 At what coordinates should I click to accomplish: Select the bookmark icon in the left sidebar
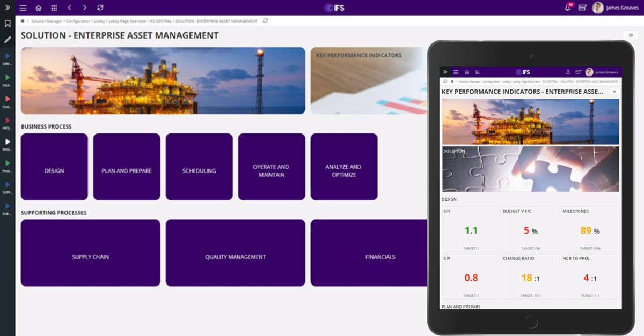(x=7, y=24)
